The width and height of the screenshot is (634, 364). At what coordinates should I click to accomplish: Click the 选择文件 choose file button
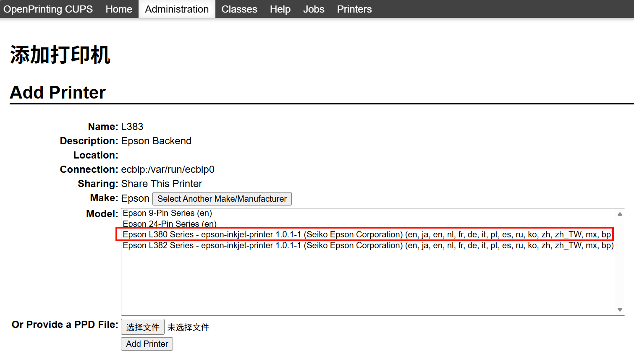(142, 327)
